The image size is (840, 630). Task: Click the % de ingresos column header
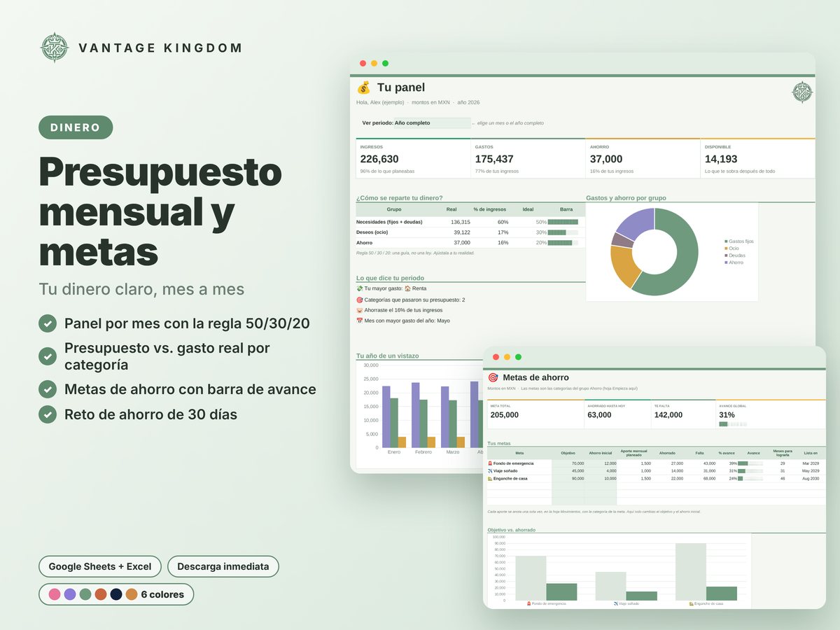[x=489, y=209]
